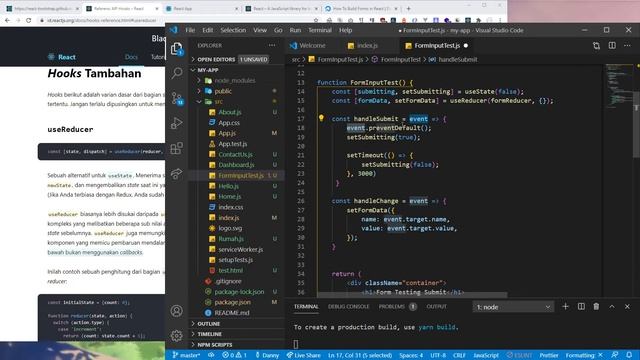Click handleSubmit in the breadcrumb
This screenshot has width=640, height=360.
[458, 60]
